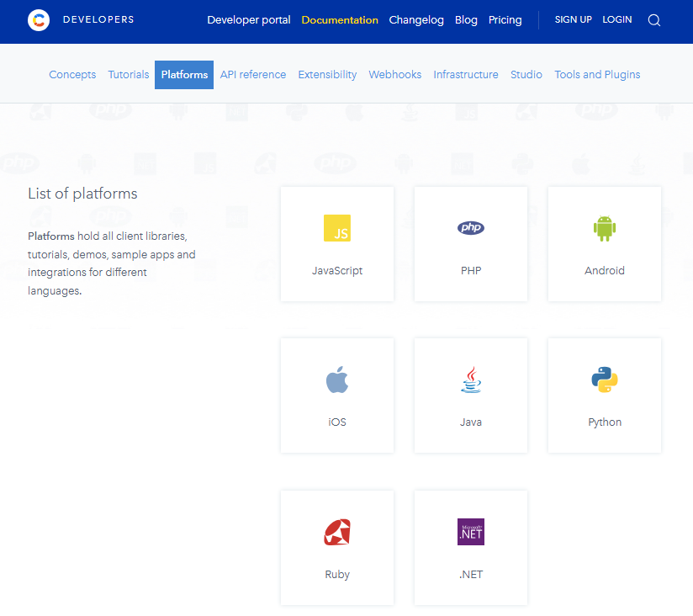Click the Contentful logo icon

click(x=39, y=20)
